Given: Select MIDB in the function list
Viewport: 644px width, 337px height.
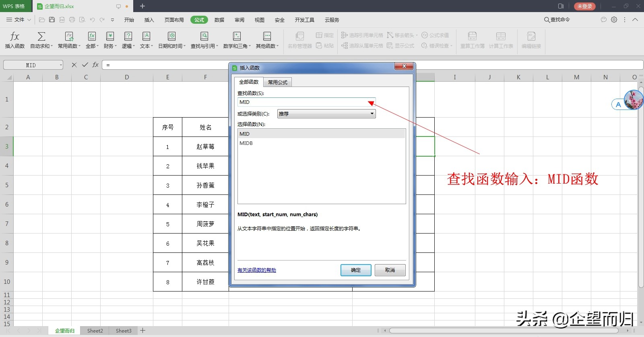Looking at the screenshot, I should [322, 143].
